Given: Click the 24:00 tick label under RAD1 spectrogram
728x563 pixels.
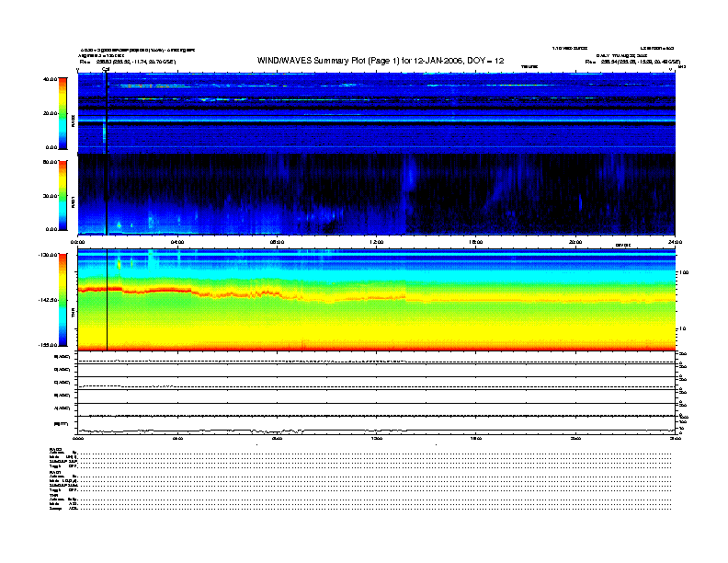Looking at the screenshot, I should [675, 242].
